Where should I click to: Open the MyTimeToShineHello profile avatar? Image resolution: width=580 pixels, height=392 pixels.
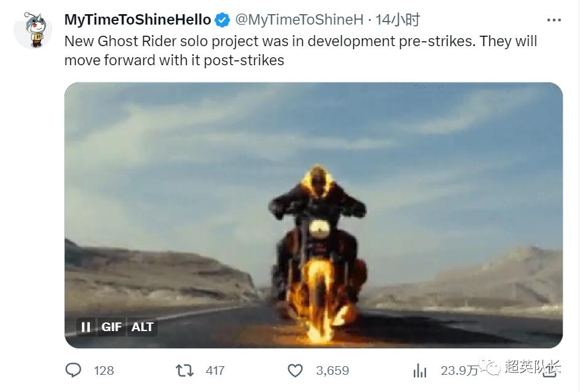point(33,30)
